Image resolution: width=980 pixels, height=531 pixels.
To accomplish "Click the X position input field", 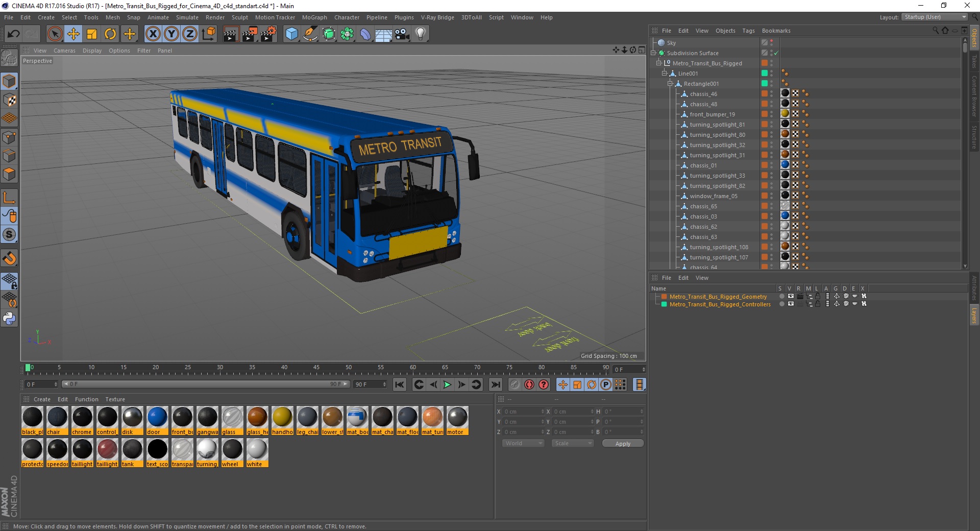I will click(524, 412).
